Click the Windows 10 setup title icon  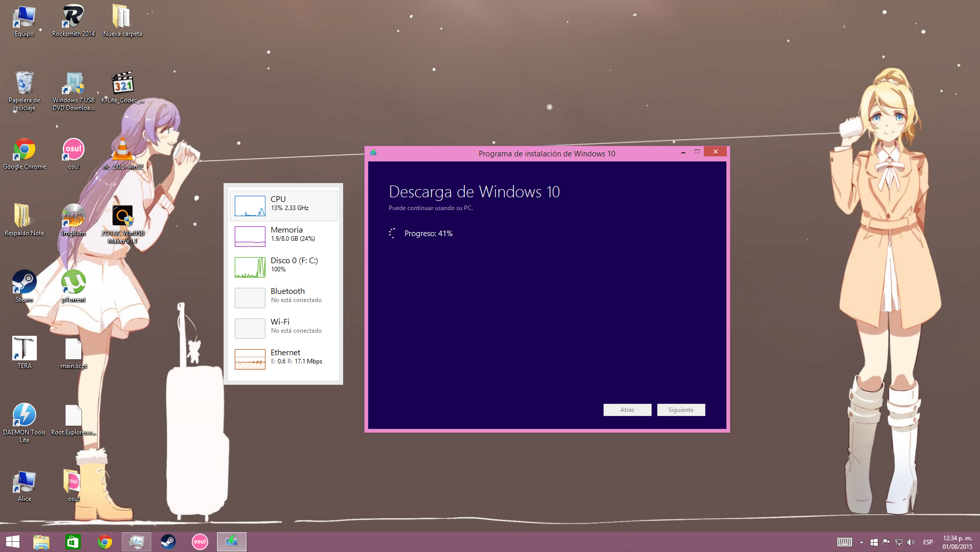click(x=373, y=152)
